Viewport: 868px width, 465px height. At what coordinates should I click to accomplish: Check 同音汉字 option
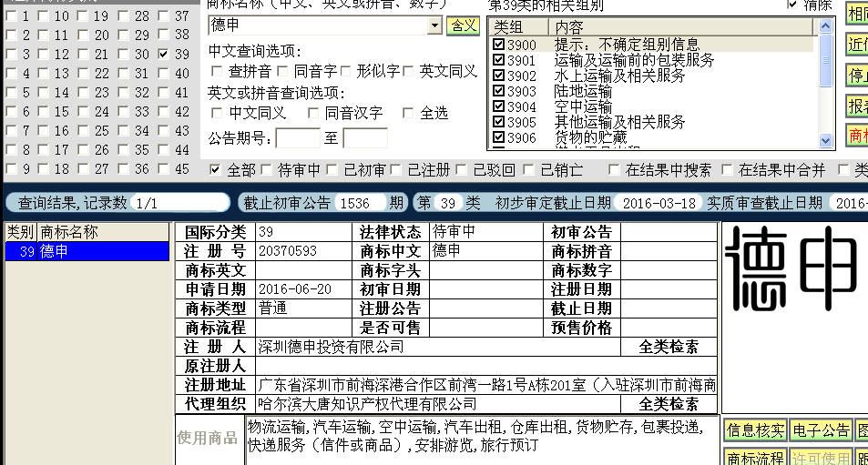pos(313,113)
